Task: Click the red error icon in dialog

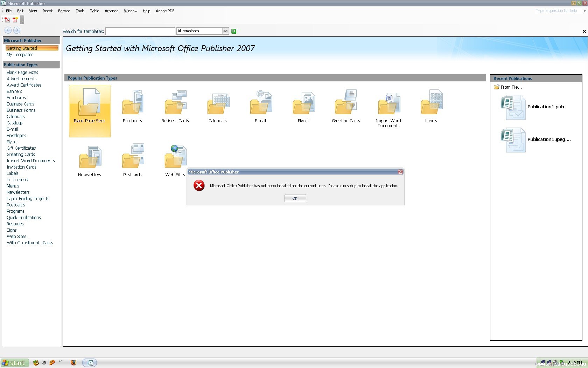Action: (199, 185)
